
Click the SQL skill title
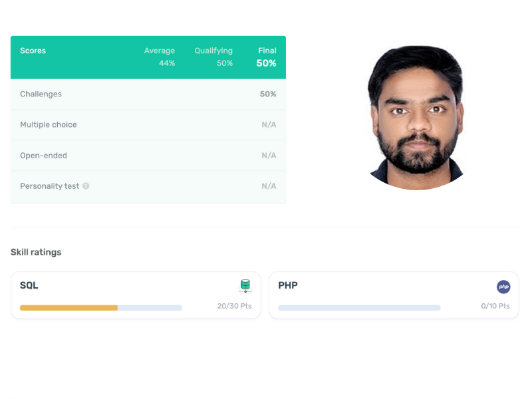pos(29,285)
